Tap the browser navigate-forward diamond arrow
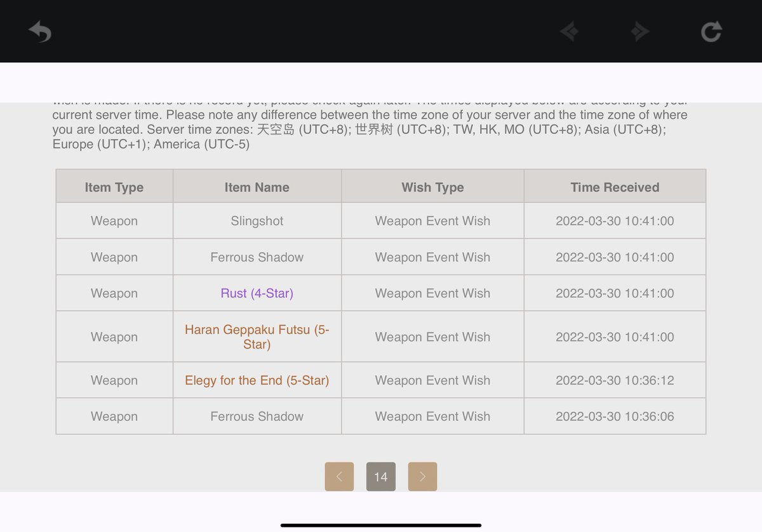Screen dimensions: 762x532 coord(639,32)
